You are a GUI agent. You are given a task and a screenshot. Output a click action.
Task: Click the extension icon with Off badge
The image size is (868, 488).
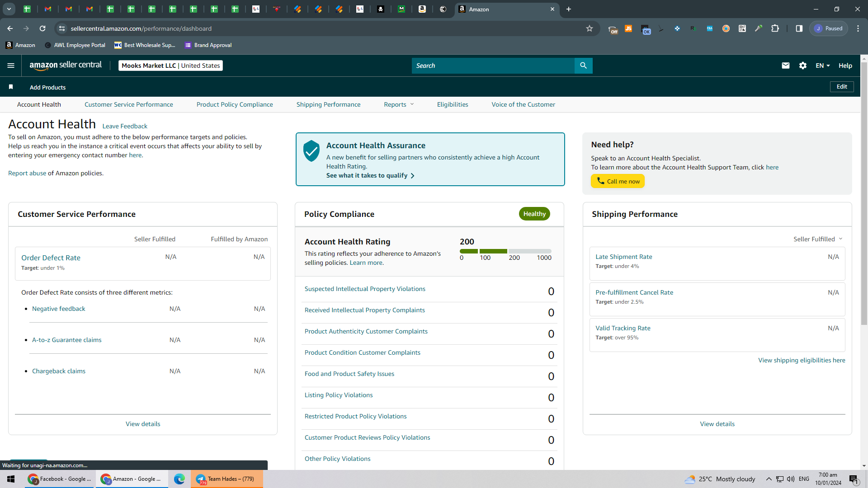[613, 29]
